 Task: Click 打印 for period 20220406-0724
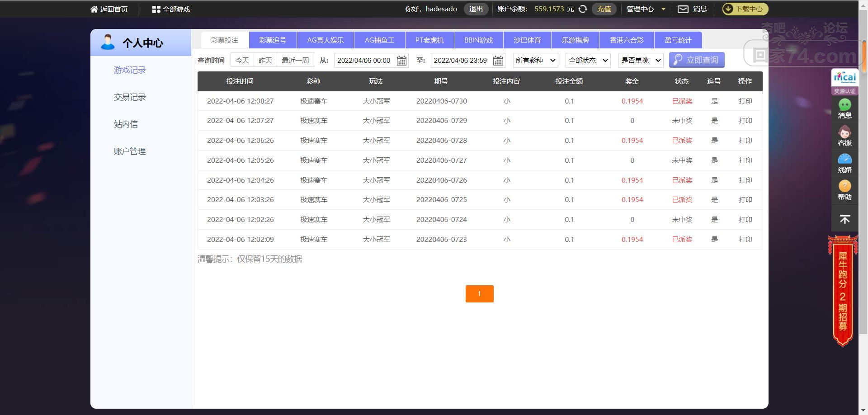coord(745,220)
